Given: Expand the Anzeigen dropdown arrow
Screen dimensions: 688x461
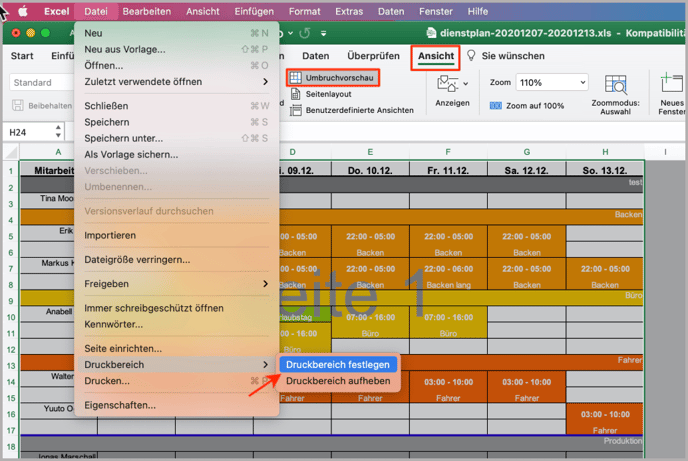Looking at the screenshot, I should 466,83.
